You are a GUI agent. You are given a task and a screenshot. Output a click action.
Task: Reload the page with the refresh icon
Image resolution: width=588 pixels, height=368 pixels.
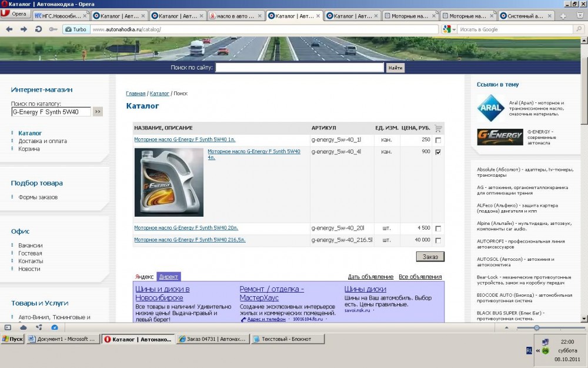click(38, 29)
